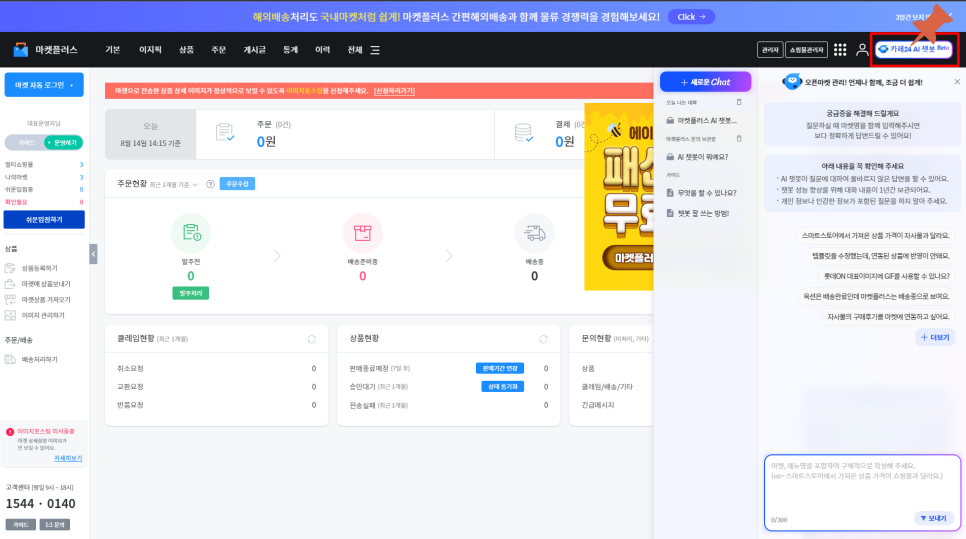Click the 상태 동기화 button
The height and width of the screenshot is (539, 966).
click(x=502, y=387)
